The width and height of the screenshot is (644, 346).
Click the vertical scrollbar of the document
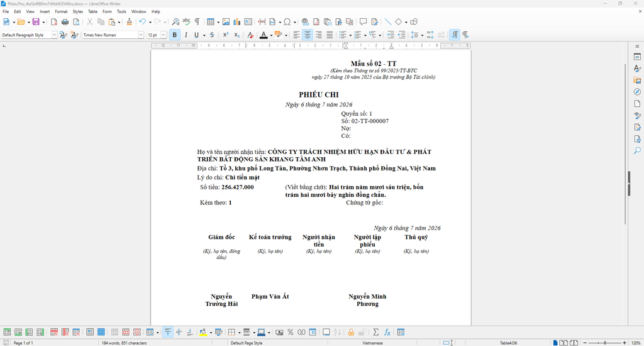[x=625, y=144]
